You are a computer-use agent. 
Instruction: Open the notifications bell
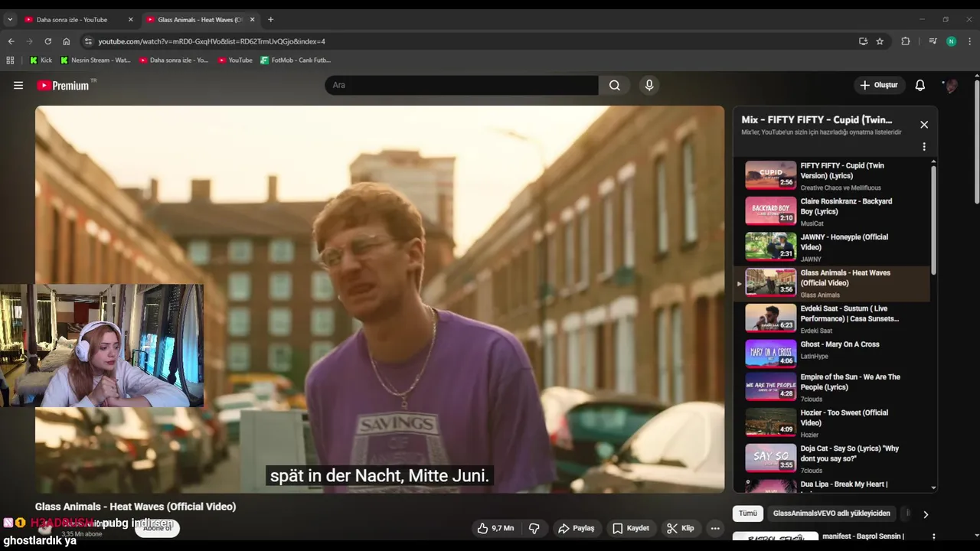click(920, 85)
